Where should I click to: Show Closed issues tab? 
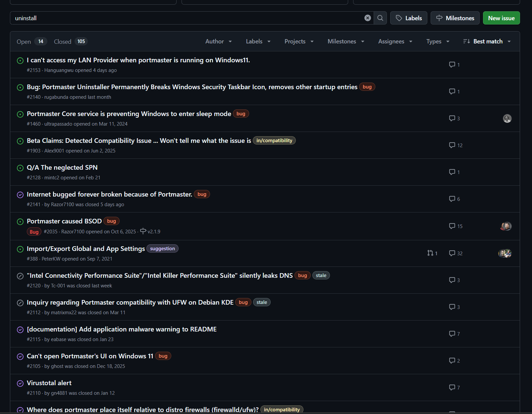(71, 41)
